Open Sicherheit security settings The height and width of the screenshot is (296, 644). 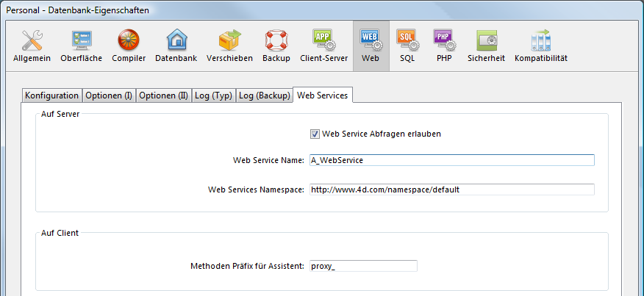(486, 46)
